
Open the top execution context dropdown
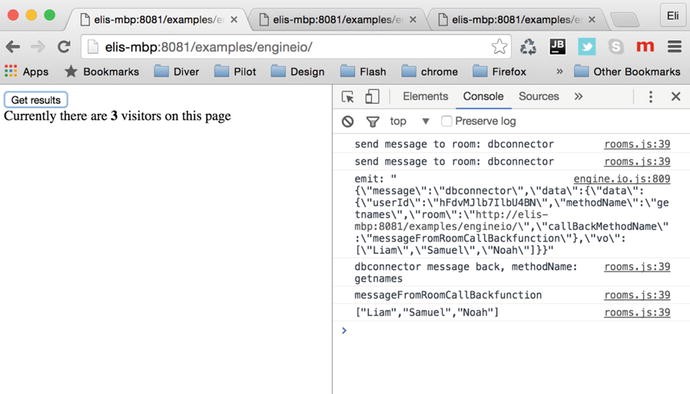[x=409, y=121]
